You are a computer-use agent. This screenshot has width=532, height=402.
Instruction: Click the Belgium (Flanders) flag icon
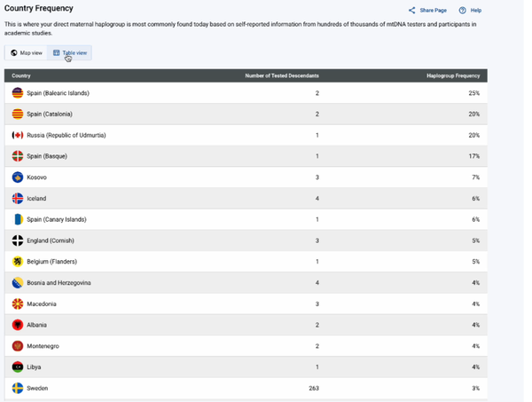click(x=18, y=262)
